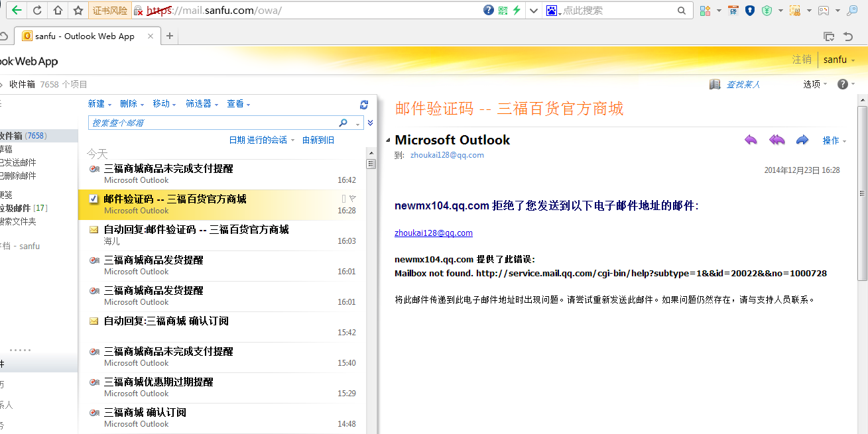Screen dimensions: 868x434
Task: Open the 筛选器 filter menu
Action: coord(202,104)
